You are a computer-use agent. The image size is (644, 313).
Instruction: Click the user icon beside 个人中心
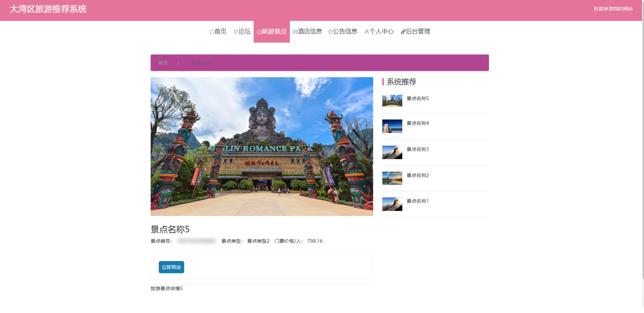(x=367, y=32)
